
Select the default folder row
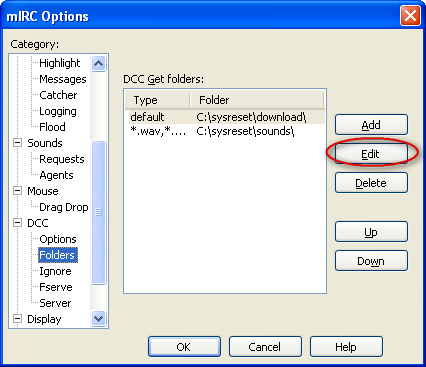pyautogui.click(x=227, y=117)
